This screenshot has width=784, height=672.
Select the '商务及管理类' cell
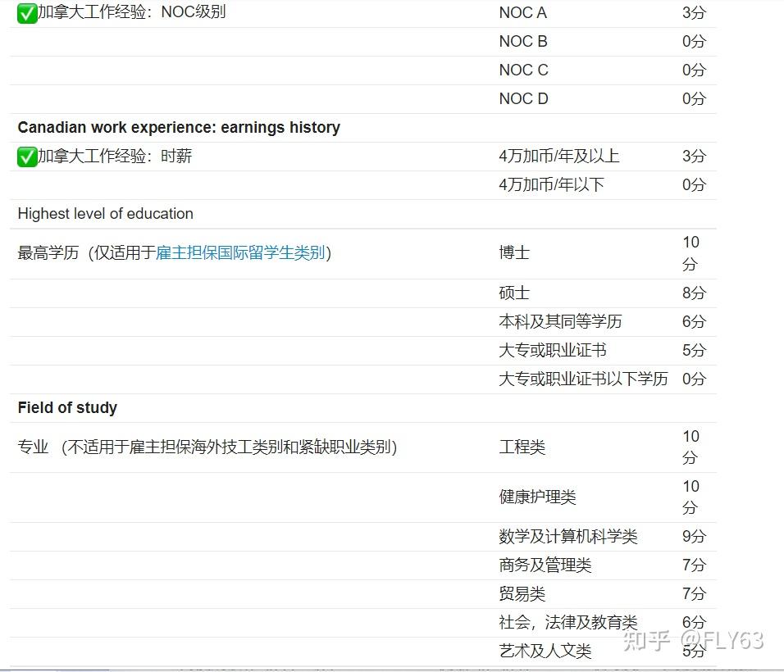545,565
